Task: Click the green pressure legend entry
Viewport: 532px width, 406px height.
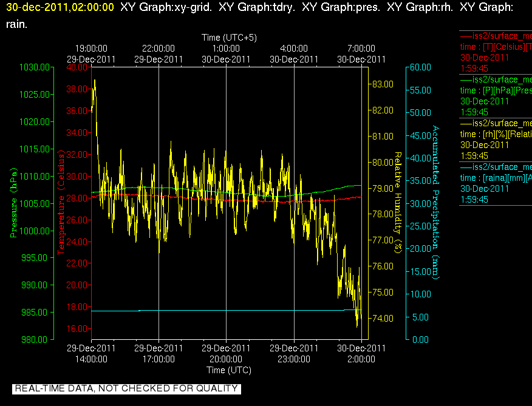Action: point(496,96)
